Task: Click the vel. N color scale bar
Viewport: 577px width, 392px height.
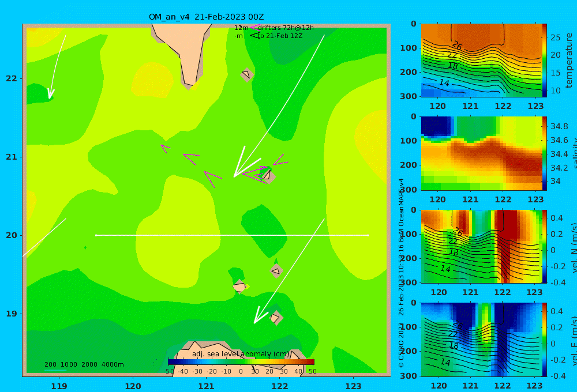Action: click(545, 246)
